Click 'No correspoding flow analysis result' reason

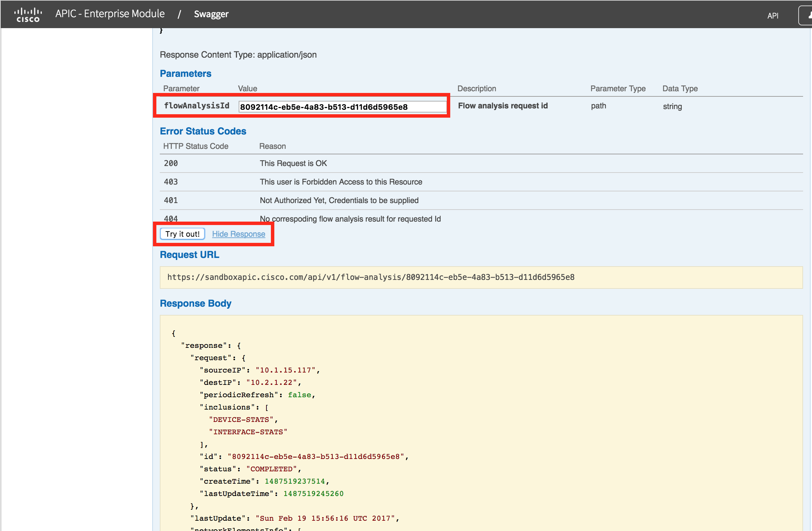pos(350,219)
